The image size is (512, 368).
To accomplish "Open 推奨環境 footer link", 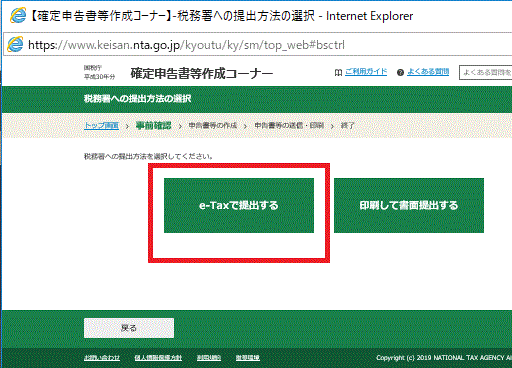I will [248, 358].
